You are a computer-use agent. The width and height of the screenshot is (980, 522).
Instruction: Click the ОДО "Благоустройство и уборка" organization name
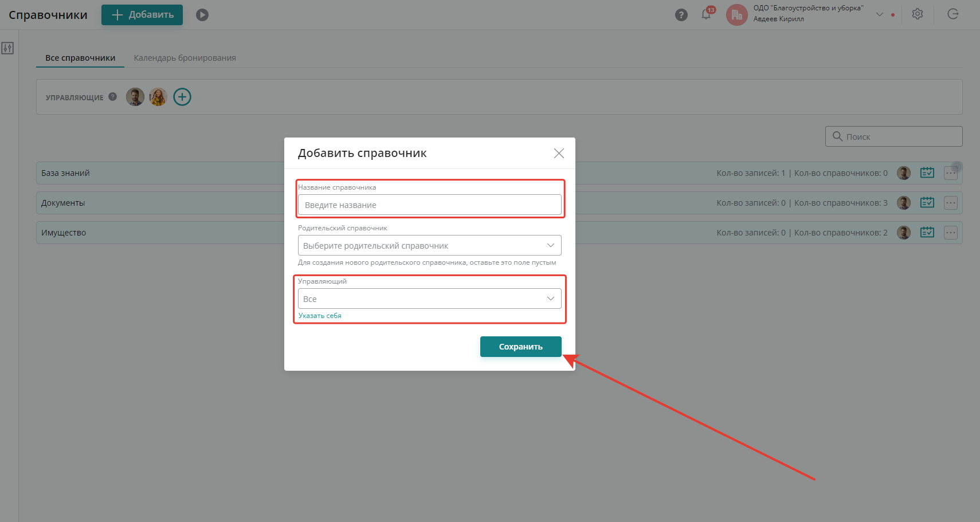[x=808, y=8]
